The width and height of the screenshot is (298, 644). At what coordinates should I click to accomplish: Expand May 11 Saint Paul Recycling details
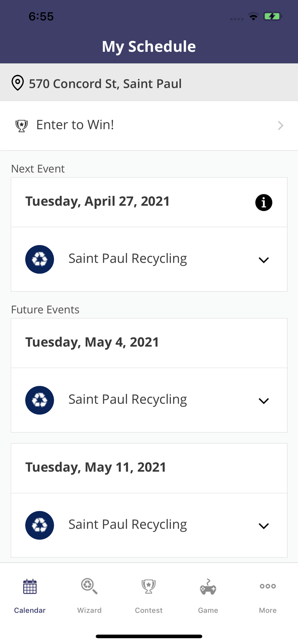point(263,526)
